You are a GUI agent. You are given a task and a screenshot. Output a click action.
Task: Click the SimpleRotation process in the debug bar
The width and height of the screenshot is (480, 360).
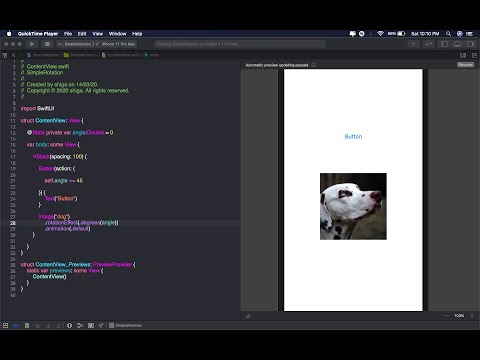click(125, 325)
